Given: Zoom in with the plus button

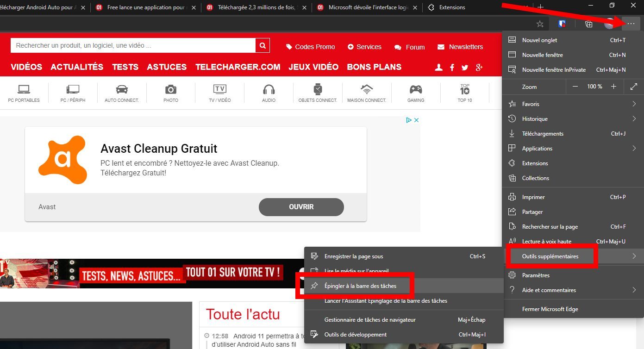Looking at the screenshot, I should pos(613,87).
